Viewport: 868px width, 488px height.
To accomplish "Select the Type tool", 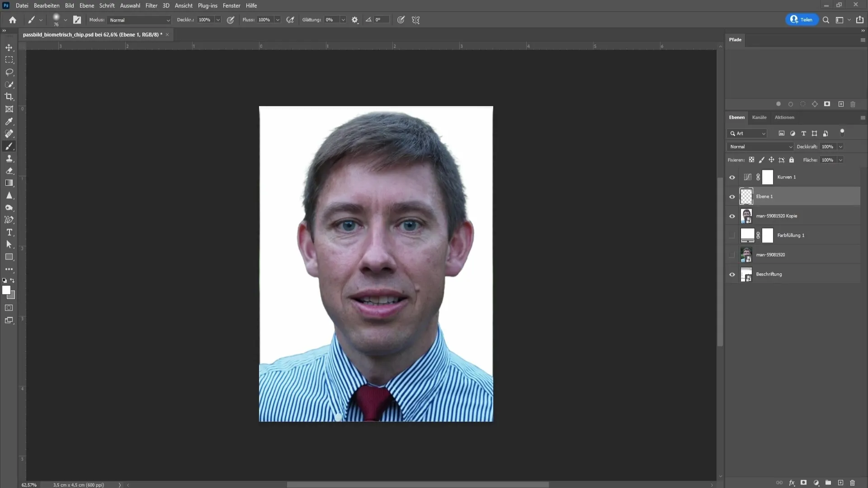I will (x=9, y=233).
